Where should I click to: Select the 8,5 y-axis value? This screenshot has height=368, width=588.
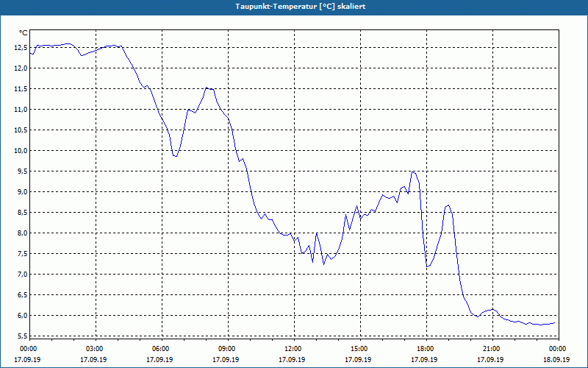coord(23,213)
